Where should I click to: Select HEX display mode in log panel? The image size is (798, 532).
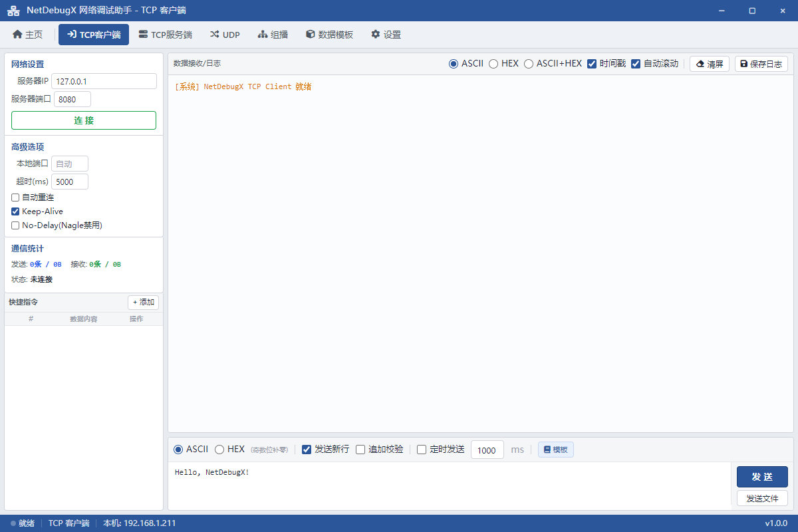(x=493, y=64)
